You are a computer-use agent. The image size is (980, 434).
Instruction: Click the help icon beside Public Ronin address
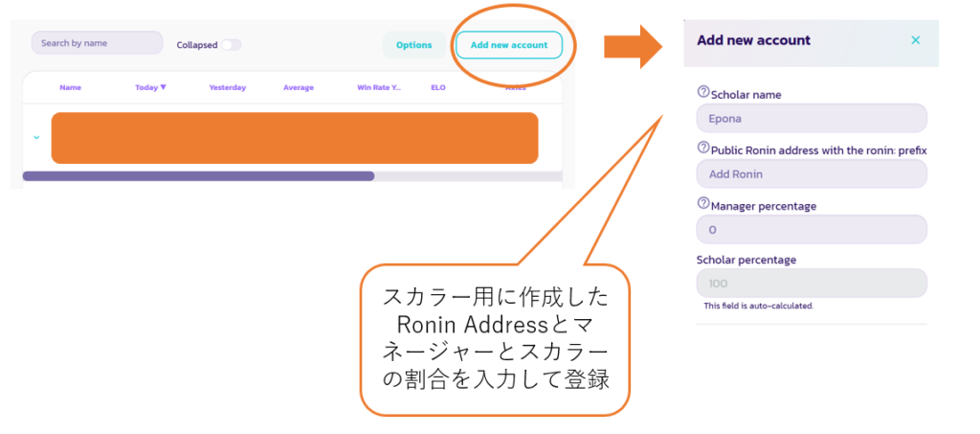click(x=703, y=148)
